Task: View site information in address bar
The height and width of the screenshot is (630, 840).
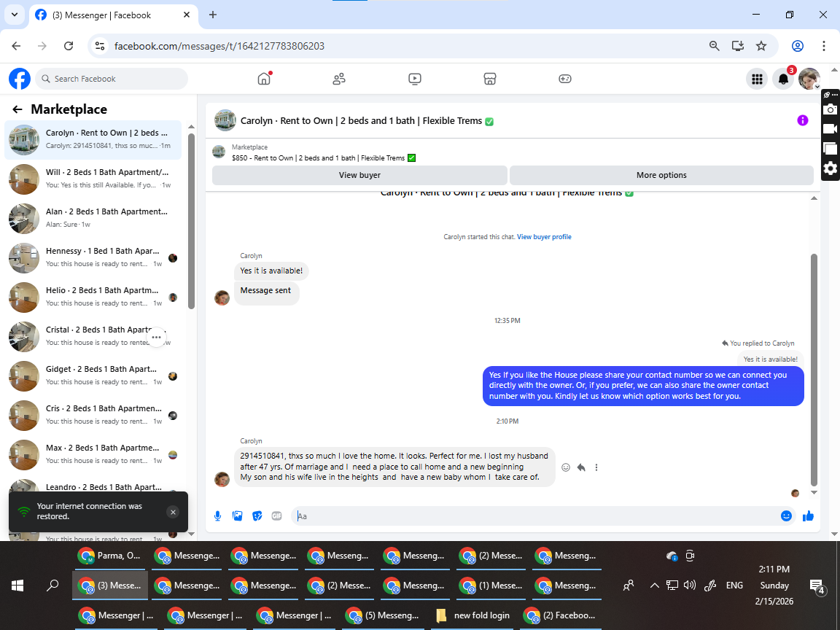Action: [100, 46]
